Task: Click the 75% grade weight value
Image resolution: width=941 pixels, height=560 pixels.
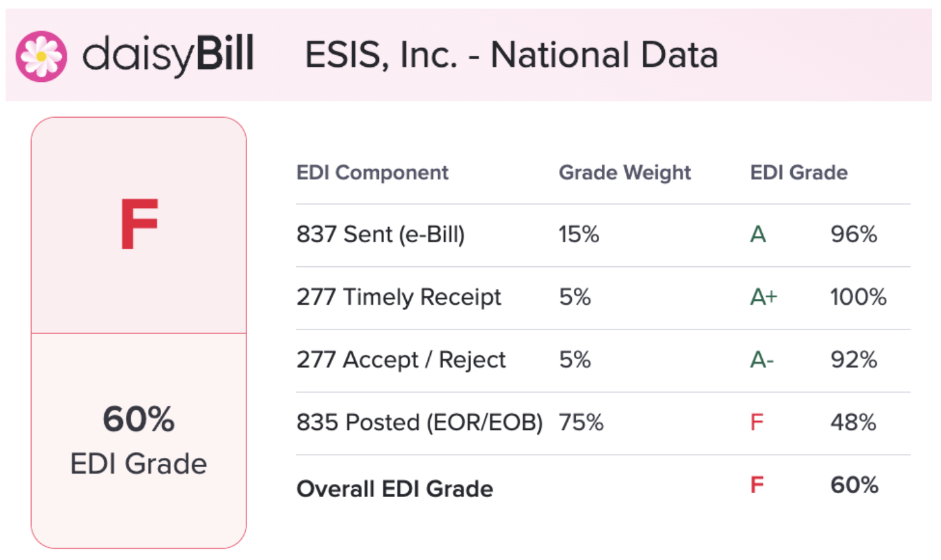Action: tap(581, 423)
